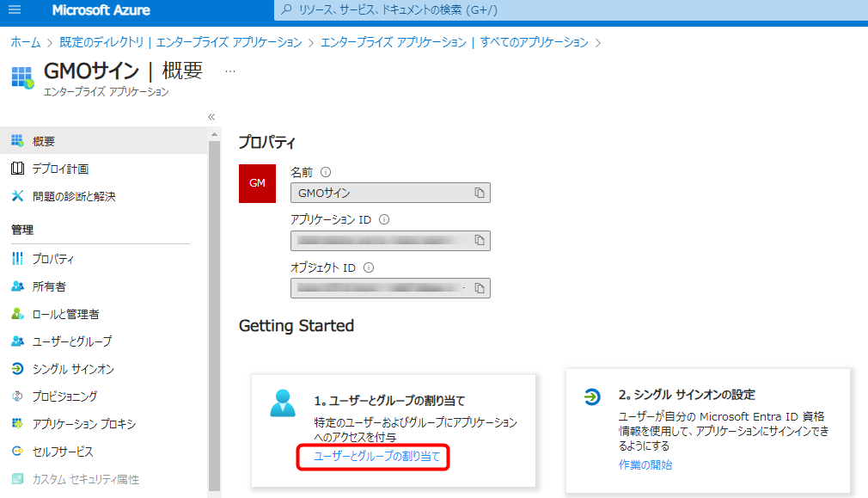Focus the リソース、サービス、ドキュメントの検索 box
Screen dimensions: 868x498
[x=571, y=10]
